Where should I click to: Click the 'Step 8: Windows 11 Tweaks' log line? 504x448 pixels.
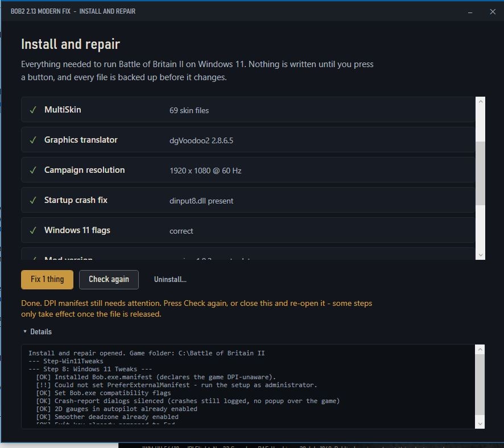pyautogui.click(x=90, y=369)
